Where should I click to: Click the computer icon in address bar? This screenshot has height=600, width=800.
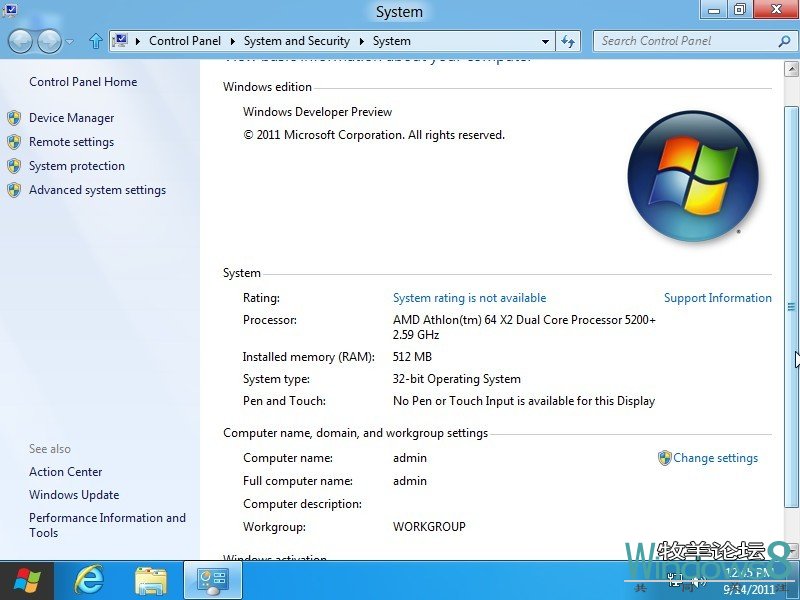click(x=120, y=40)
